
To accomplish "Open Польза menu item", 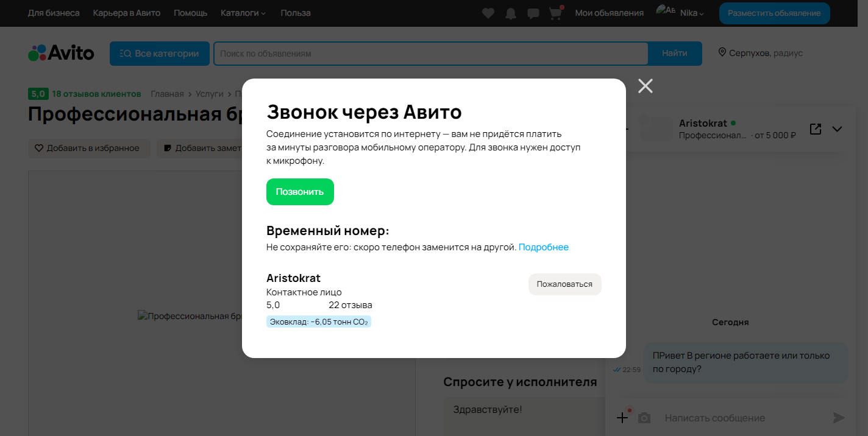I will pos(296,13).
